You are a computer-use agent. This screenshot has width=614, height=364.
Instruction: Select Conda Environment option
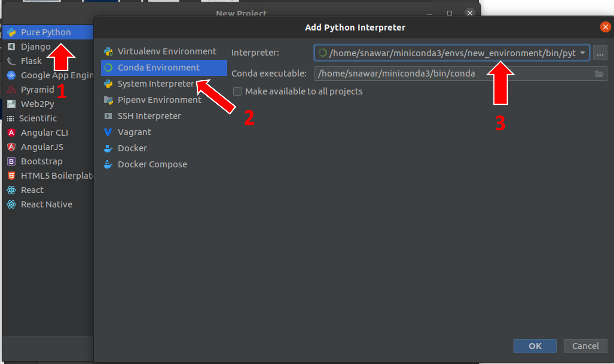click(x=164, y=68)
